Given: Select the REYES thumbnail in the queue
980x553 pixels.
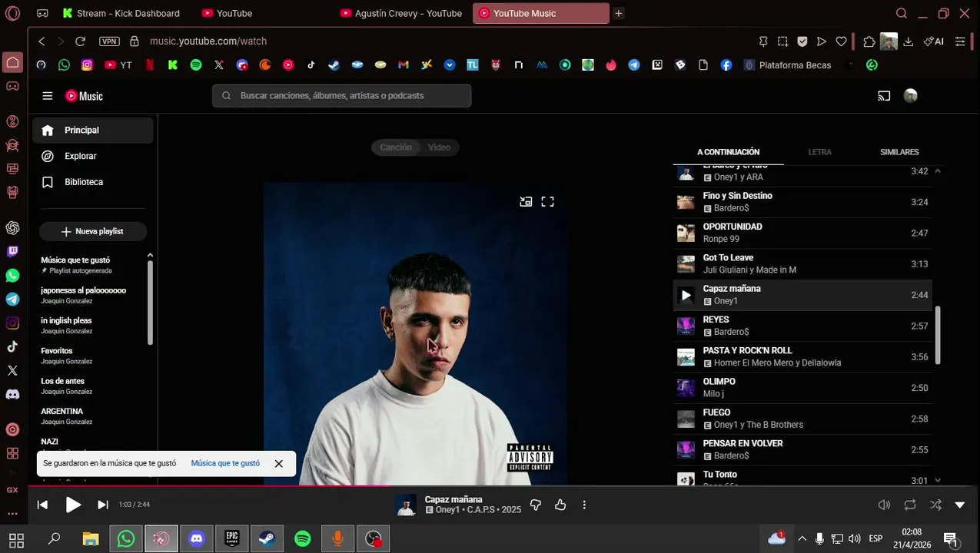Looking at the screenshot, I should coord(686,326).
